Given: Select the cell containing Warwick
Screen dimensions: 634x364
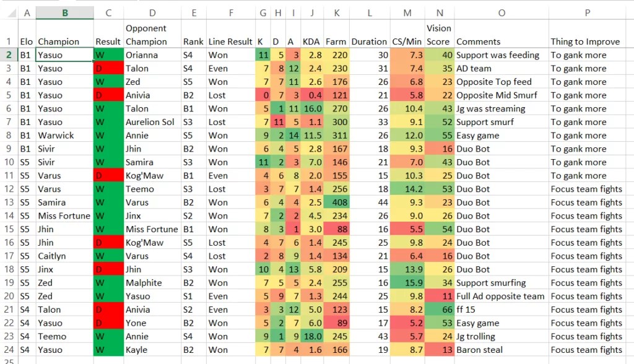Looking at the screenshot, I should click(x=64, y=135).
